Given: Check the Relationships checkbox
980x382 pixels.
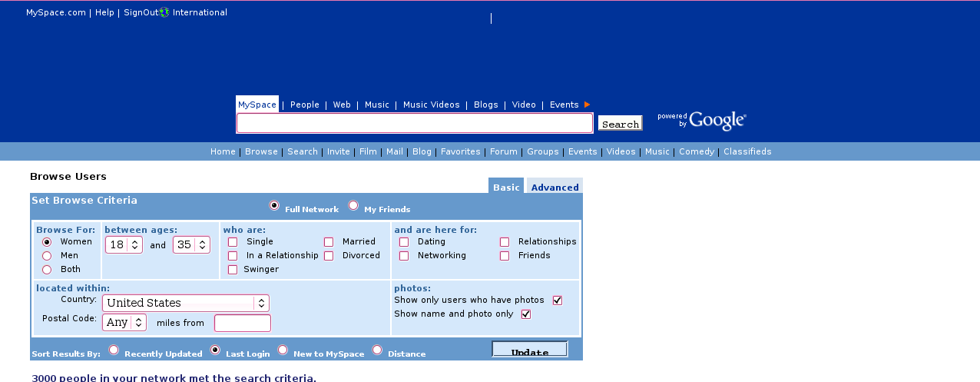Looking at the screenshot, I should [505, 242].
